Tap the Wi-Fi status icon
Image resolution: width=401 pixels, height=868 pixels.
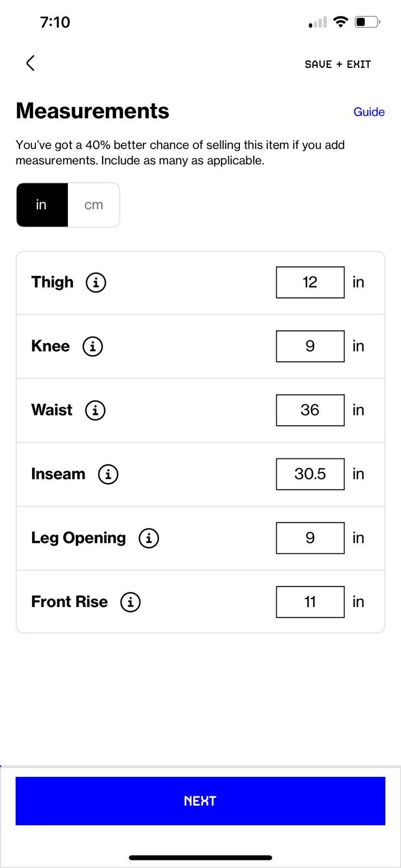(x=340, y=22)
